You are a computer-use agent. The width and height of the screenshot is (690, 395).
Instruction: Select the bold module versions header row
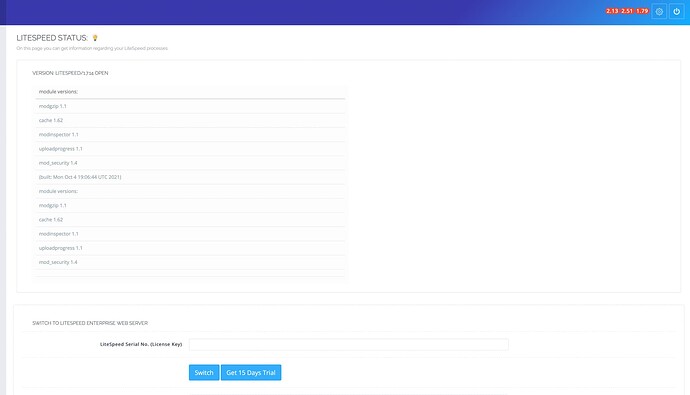click(190, 91)
